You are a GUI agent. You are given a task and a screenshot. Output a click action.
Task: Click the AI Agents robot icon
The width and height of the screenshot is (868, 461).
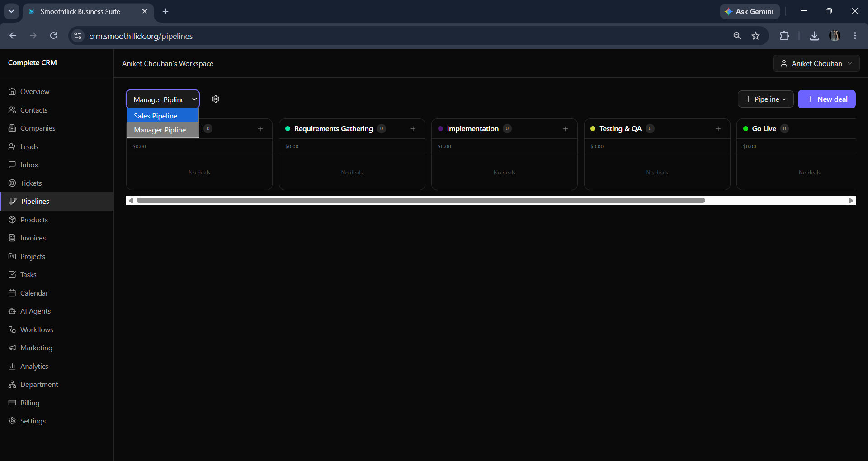pos(12,311)
